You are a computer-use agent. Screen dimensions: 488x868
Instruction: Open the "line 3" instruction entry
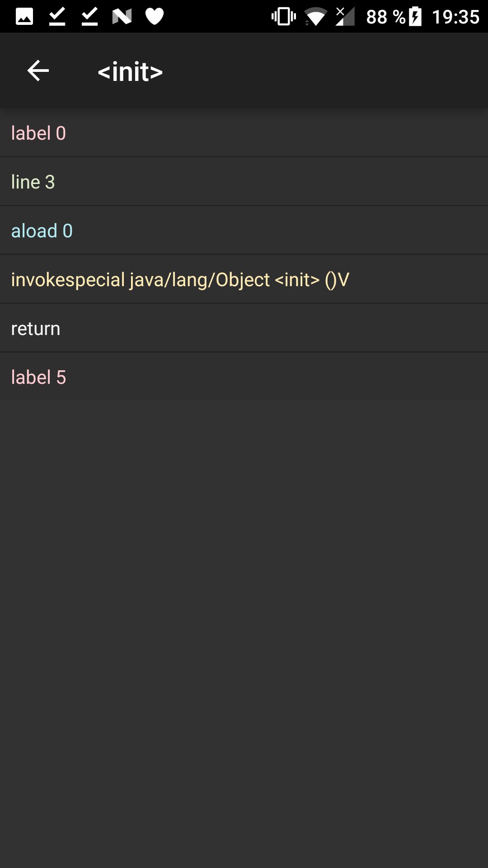click(x=244, y=182)
